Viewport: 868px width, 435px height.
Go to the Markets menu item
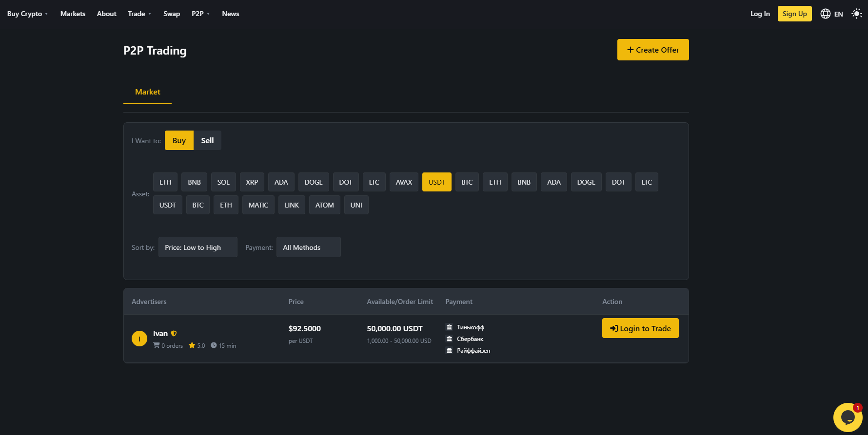(x=73, y=14)
